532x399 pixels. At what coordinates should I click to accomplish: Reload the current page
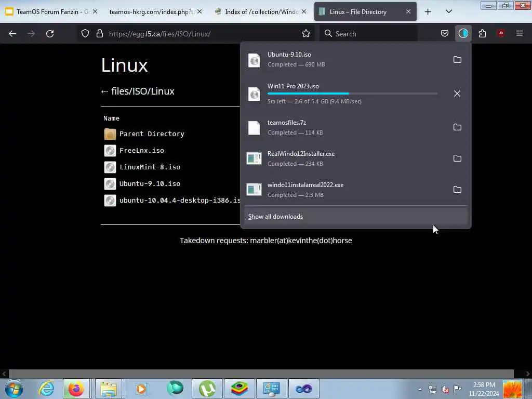[x=50, y=34]
